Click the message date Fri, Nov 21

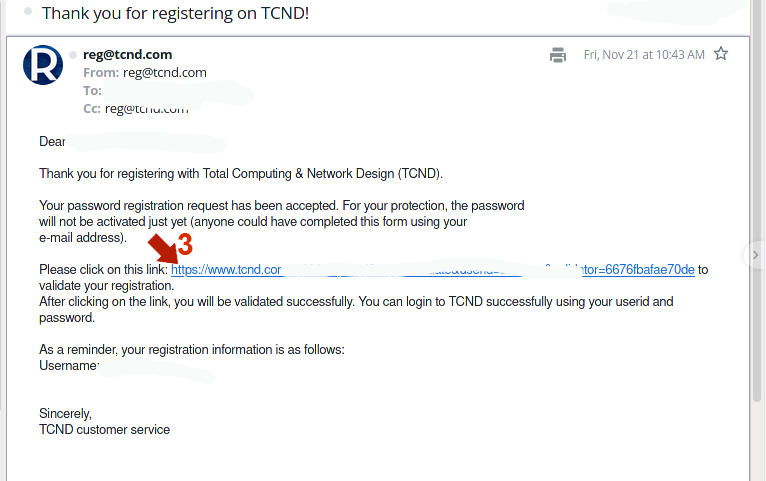(644, 54)
